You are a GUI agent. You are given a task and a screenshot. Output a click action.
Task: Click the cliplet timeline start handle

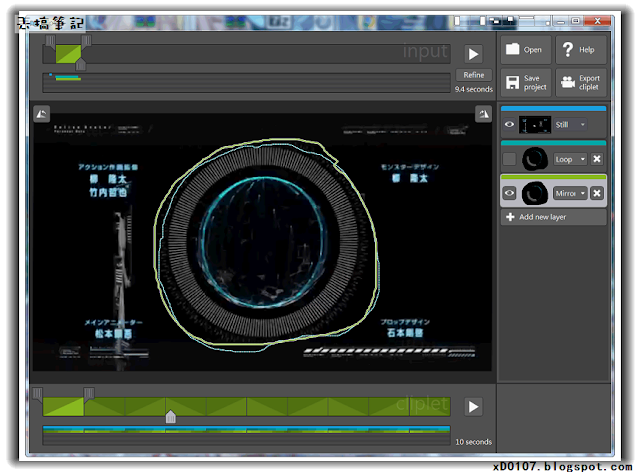38,394
